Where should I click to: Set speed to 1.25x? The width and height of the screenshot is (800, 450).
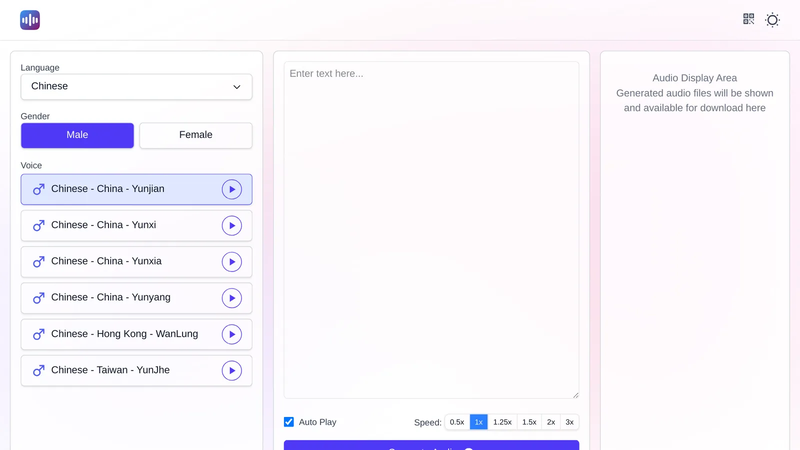503,422
